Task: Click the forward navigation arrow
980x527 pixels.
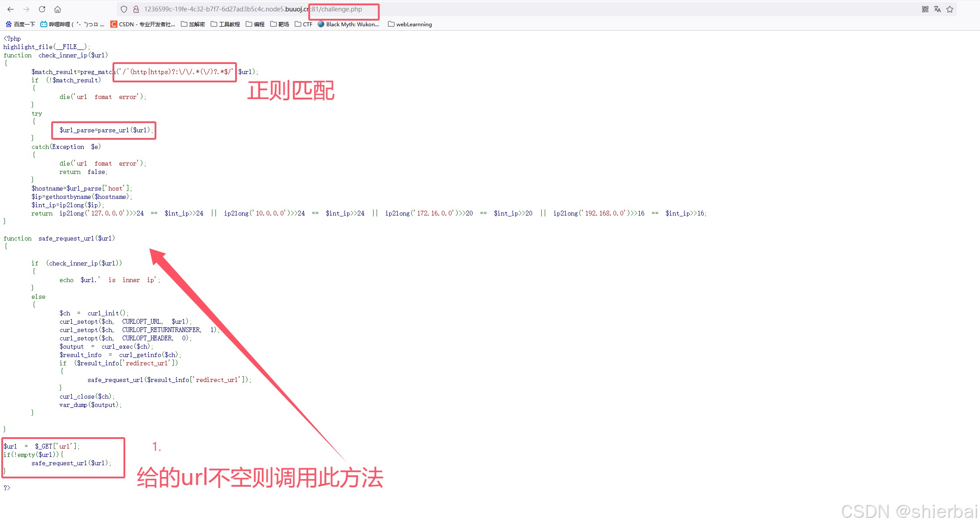Action: 26,9
